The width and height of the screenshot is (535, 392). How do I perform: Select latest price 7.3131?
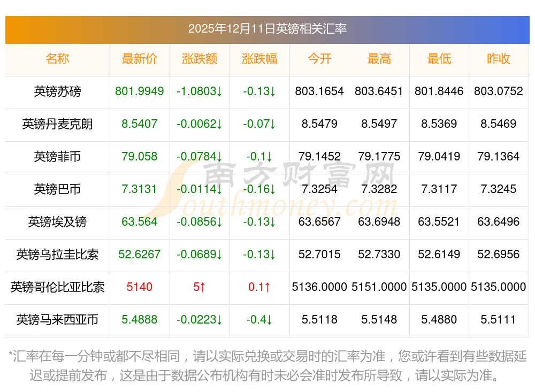pos(139,189)
